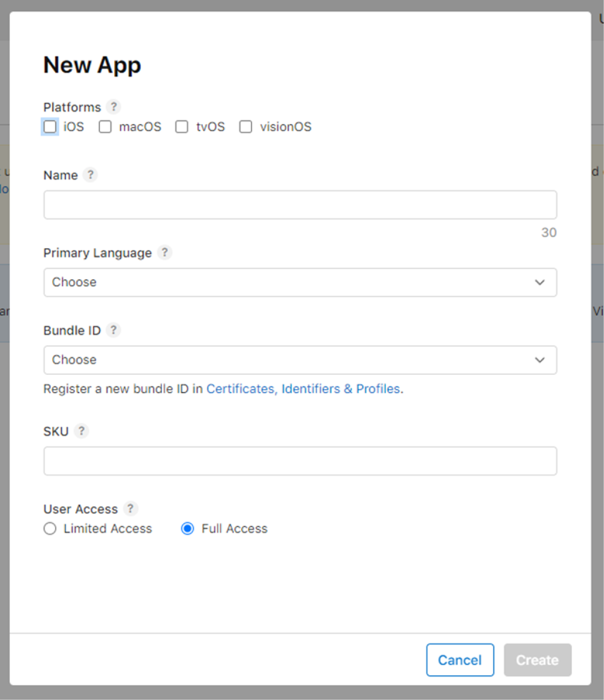The height and width of the screenshot is (700, 604).
Task: Click the question mark next to Bundle ID
Action: coord(113,330)
